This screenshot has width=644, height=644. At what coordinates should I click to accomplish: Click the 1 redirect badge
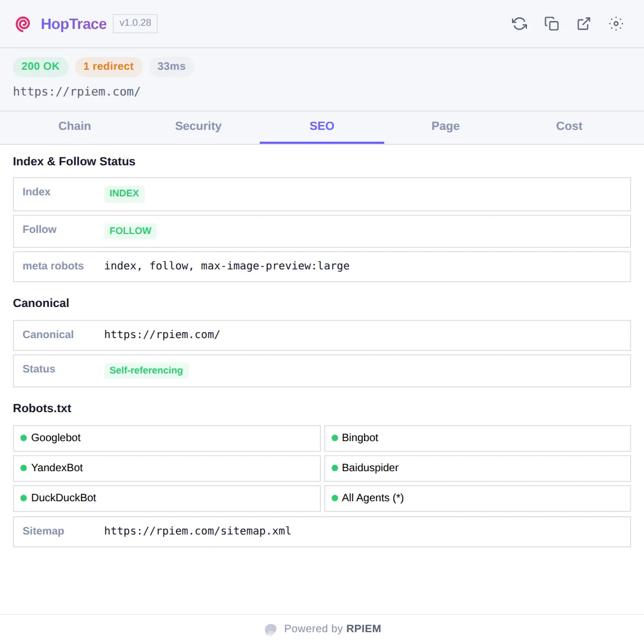(x=108, y=67)
